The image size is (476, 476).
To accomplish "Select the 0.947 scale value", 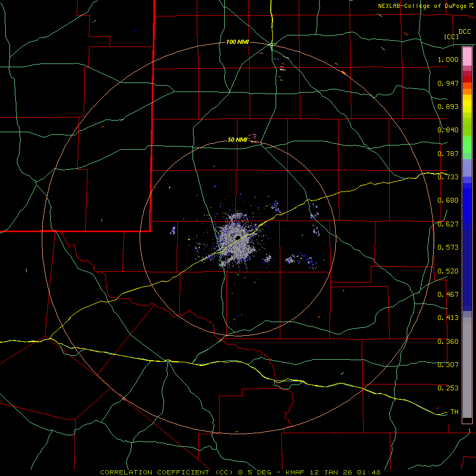I will 448,83.
